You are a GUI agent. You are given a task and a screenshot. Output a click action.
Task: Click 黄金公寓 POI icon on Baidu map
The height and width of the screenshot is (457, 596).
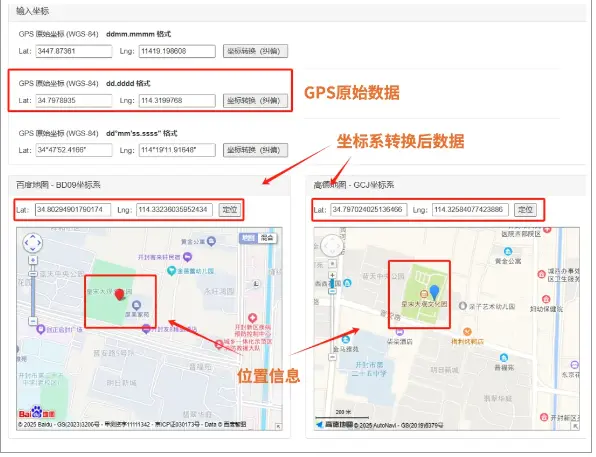click(x=211, y=241)
